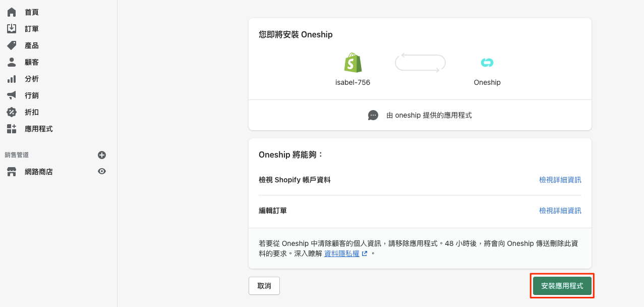Navigate to 顧客 in the sidebar
This screenshot has height=307, width=644.
click(x=32, y=62)
